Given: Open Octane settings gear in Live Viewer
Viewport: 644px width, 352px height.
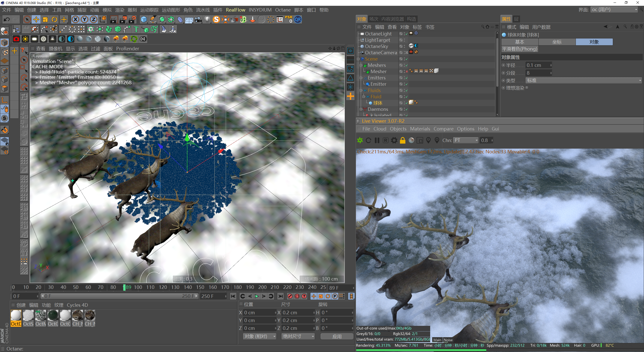Looking at the screenshot, I should [x=394, y=140].
